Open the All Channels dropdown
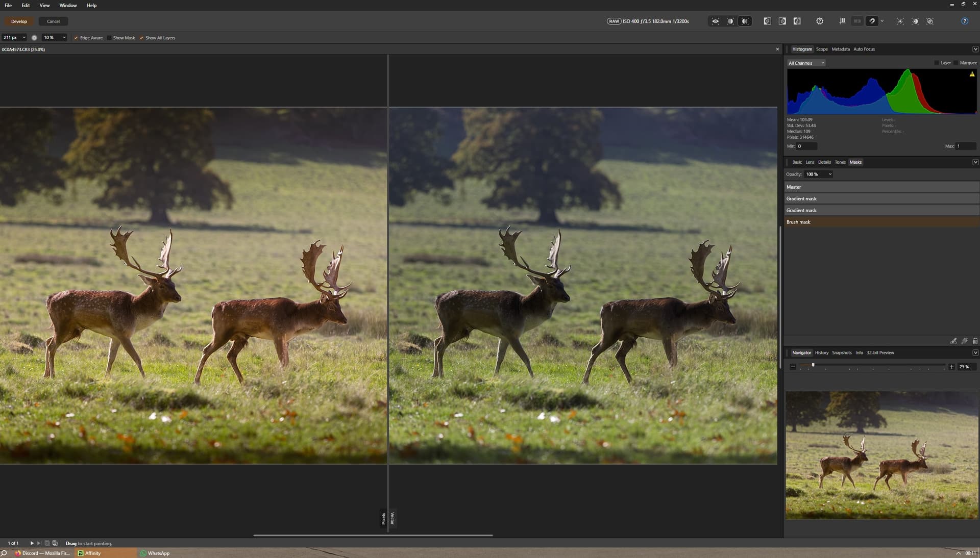Screen dimensions: 980x558 pos(806,63)
